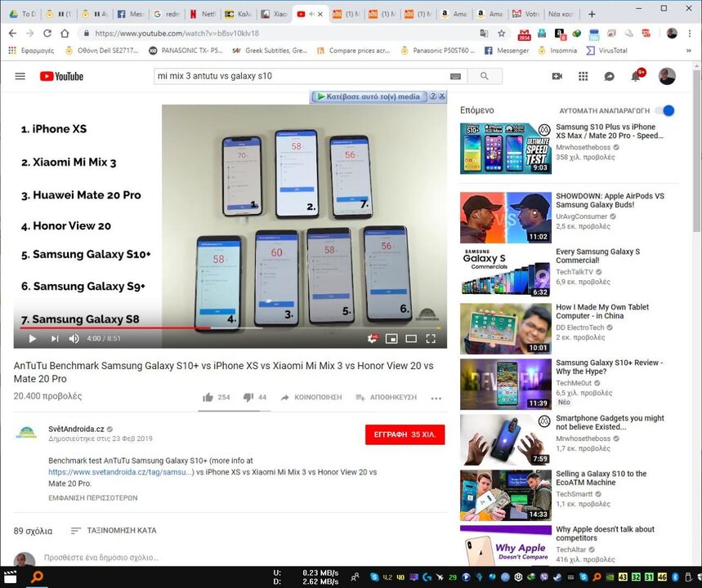This screenshot has width=702, height=588.
Task: Play the video
Action: coord(32,339)
